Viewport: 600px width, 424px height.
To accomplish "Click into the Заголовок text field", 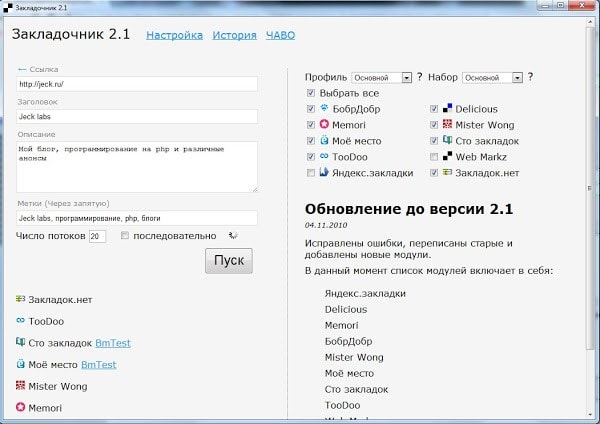I will tap(137, 116).
